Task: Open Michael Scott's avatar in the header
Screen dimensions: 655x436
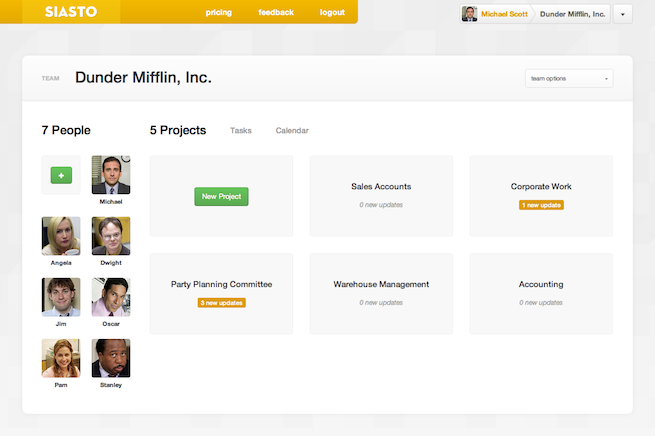Action: coord(469,14)
